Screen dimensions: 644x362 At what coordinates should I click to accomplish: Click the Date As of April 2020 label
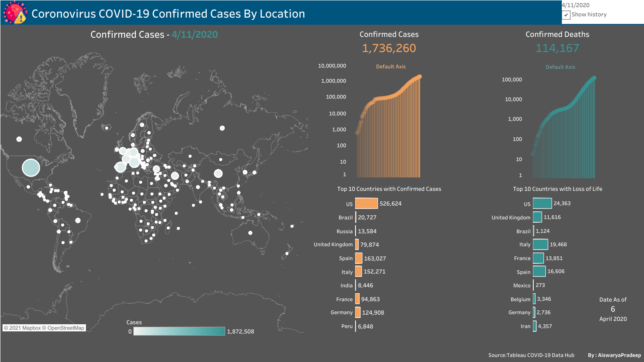[613, 309]
